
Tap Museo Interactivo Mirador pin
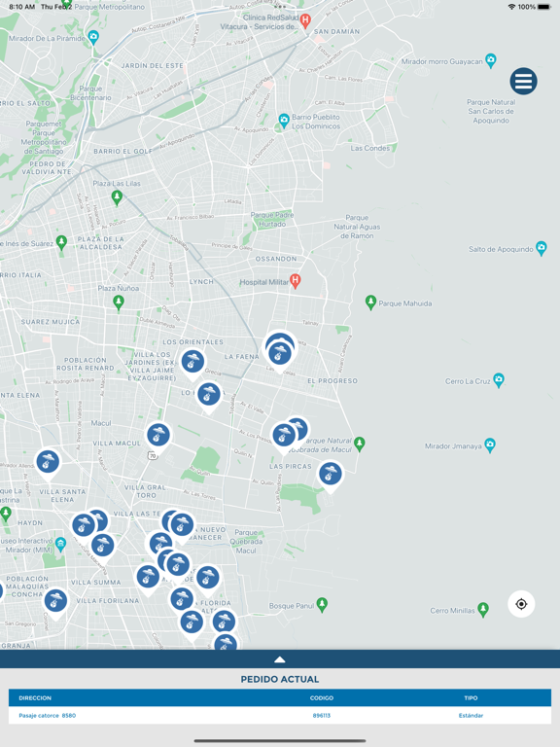pyautogui.click(x=60, y=544)
